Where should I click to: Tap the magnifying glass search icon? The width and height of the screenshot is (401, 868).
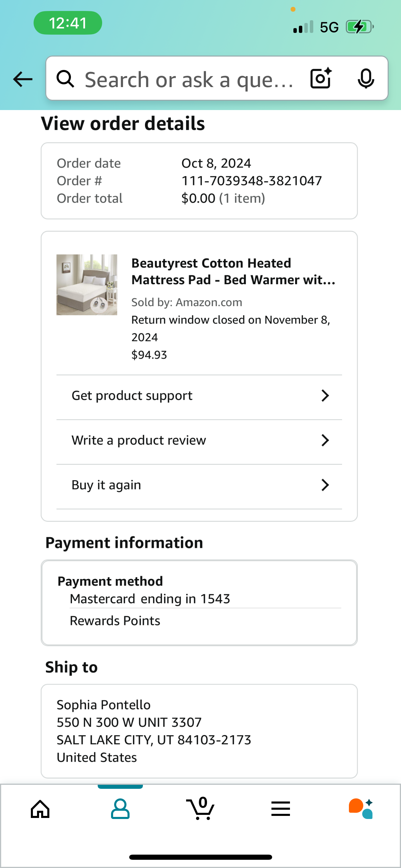click(x=65, y=79)
